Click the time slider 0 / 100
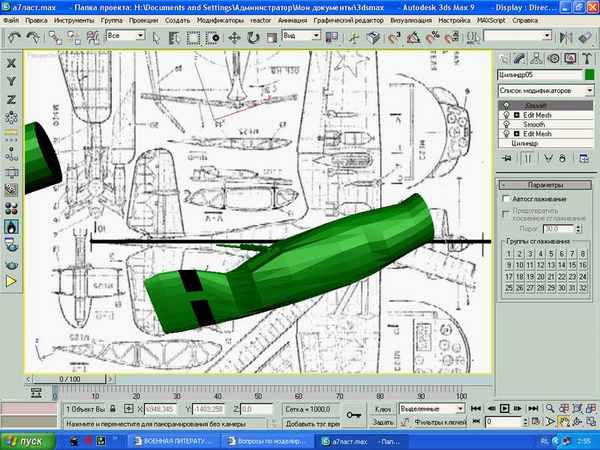600x450 pixels. (69, 379)
